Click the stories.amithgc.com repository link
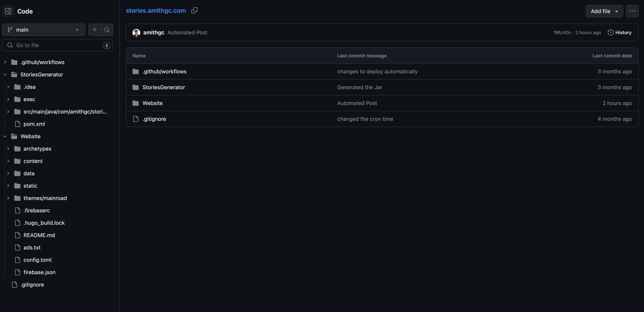The height and width of the screenshot is (312, 644). pos(156,10)
